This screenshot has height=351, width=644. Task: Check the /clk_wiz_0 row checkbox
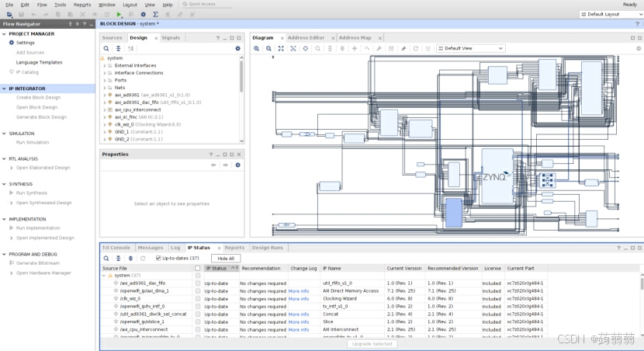click(198, 299)
